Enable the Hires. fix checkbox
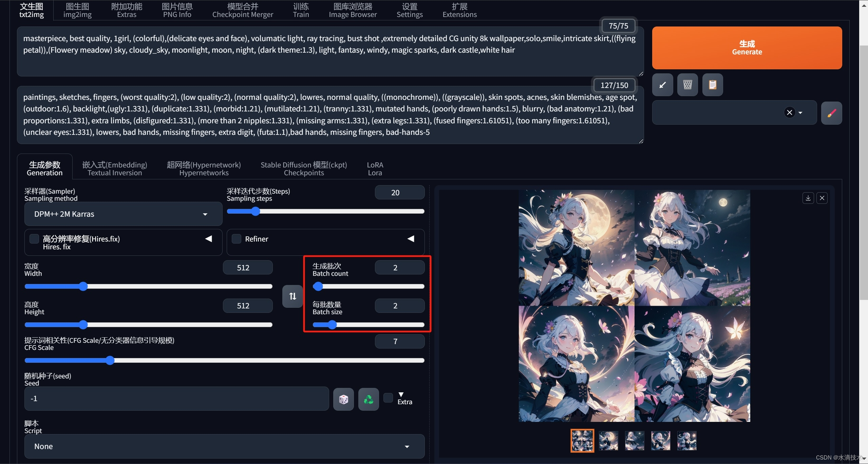Viewport: 868px width, 464px height. [x=34, y=239]
